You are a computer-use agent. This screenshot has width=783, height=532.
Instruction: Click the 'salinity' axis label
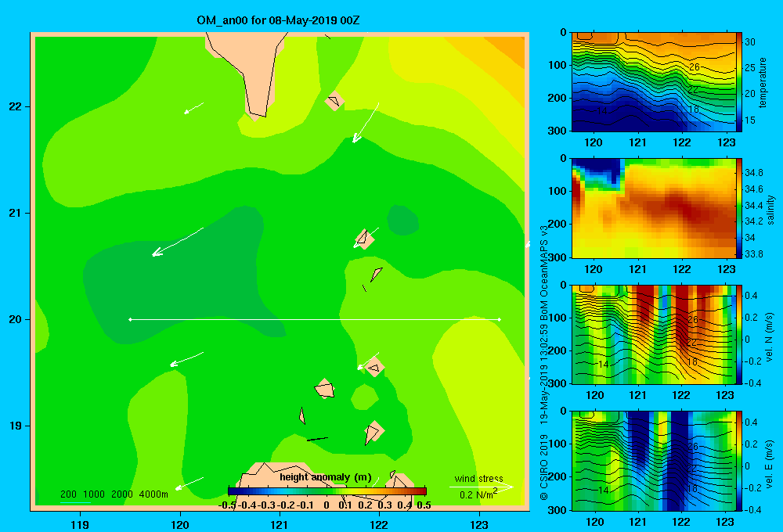point(770,209)
